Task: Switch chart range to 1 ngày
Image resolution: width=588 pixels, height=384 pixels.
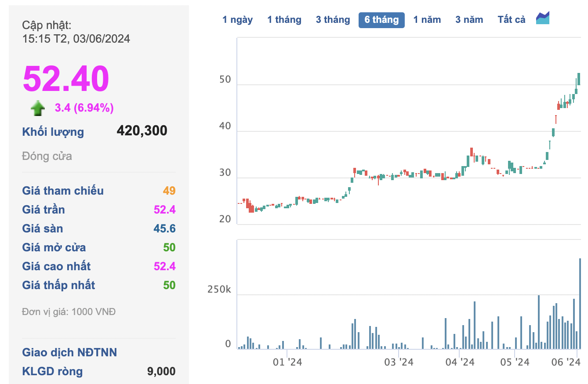Action: click(x=237, y=20)
